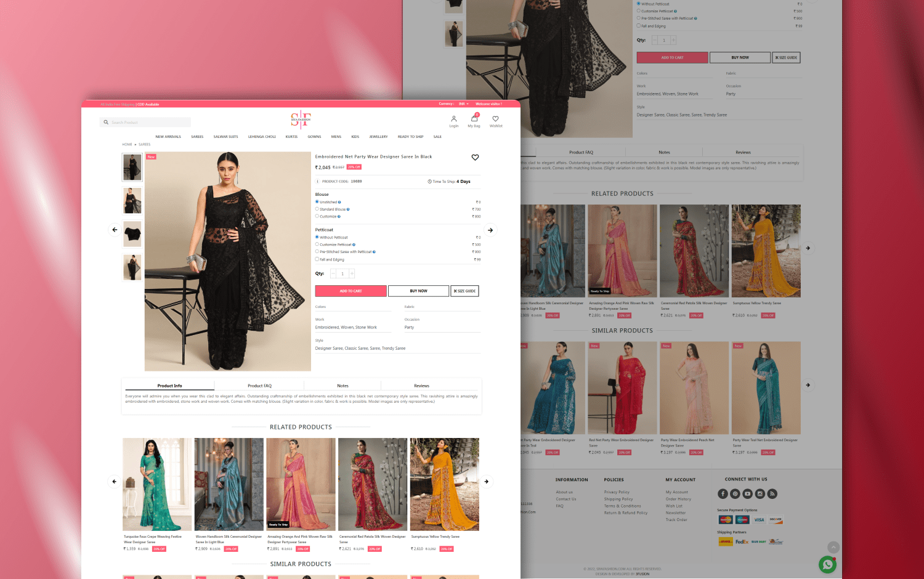This screenshot has width=924, height=579.
Task: Select the Unstitched blouse option
Action: click(x=317, y=202)
